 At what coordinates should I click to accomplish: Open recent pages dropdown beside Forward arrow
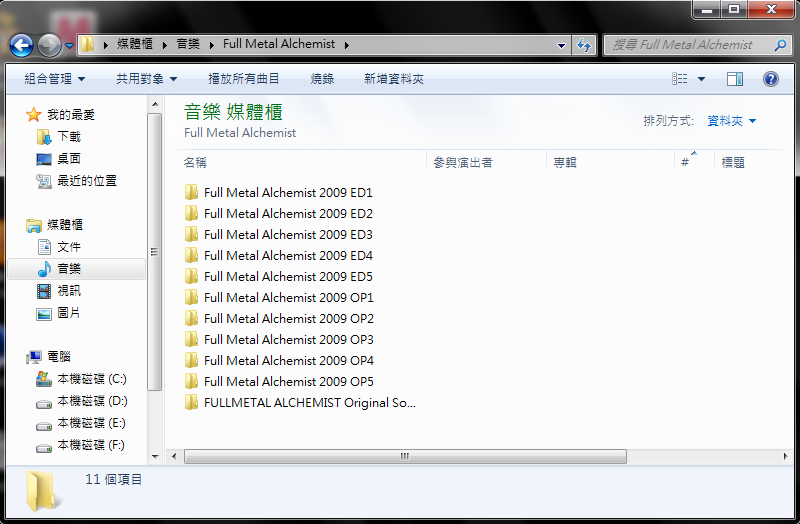point(69,46)
